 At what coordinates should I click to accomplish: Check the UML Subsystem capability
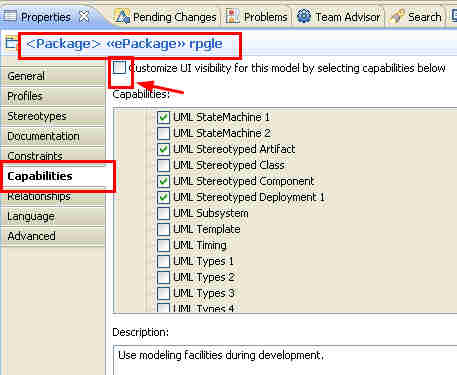point(163,213)
